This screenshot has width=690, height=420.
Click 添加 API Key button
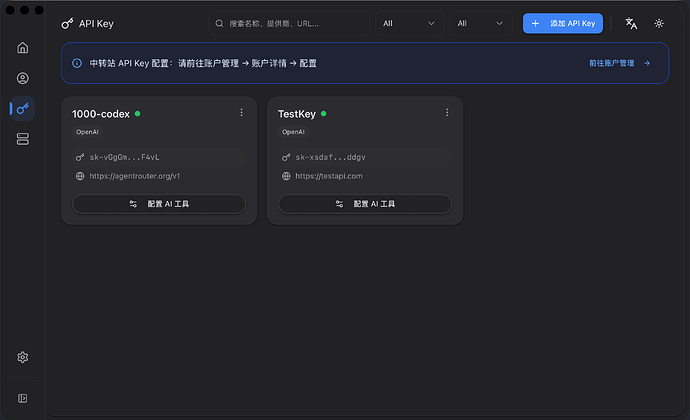563,23
